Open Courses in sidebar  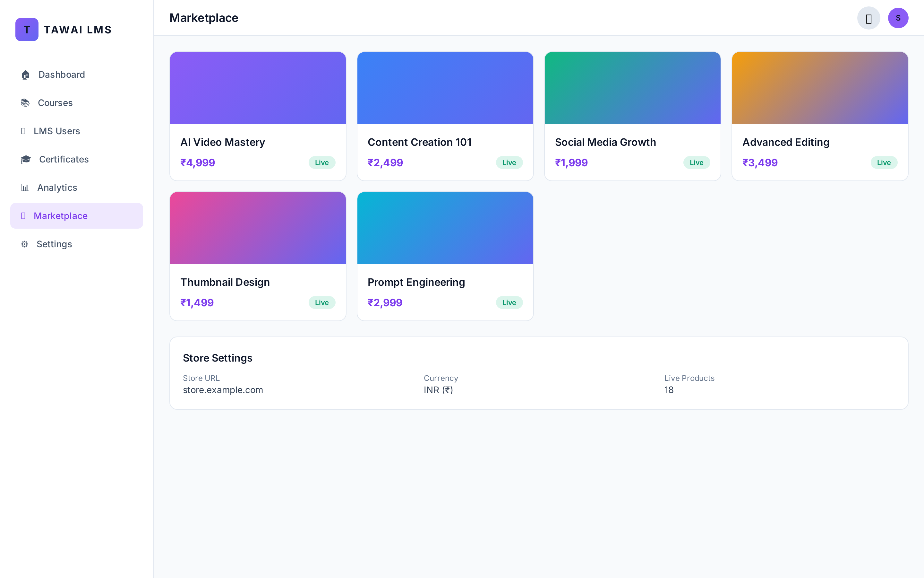(x=77, y=103)
